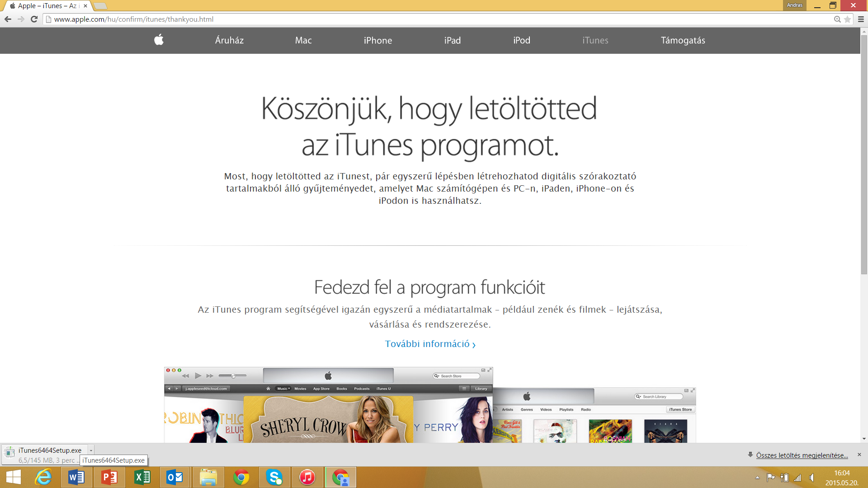Click the scrollbar down arrow
Image resolution: width=868 pixels, height=488 pixels.
coord(864,439)
